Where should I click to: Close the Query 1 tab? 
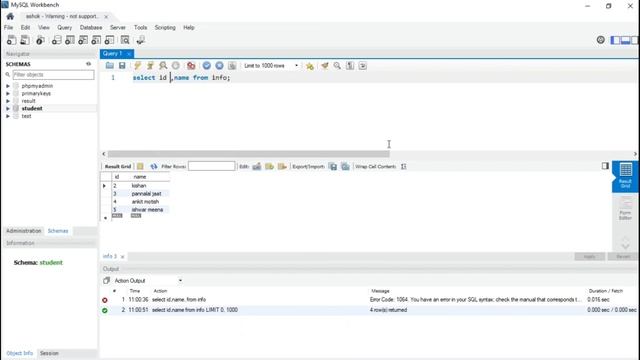pyautogui.click(x=129, y=54)
